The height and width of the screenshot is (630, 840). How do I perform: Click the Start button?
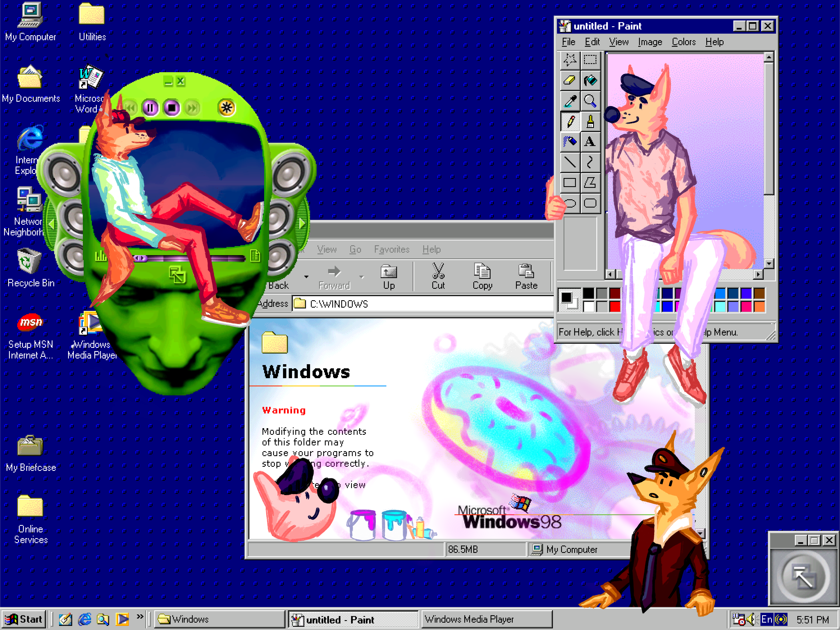[x=24, y=619]
